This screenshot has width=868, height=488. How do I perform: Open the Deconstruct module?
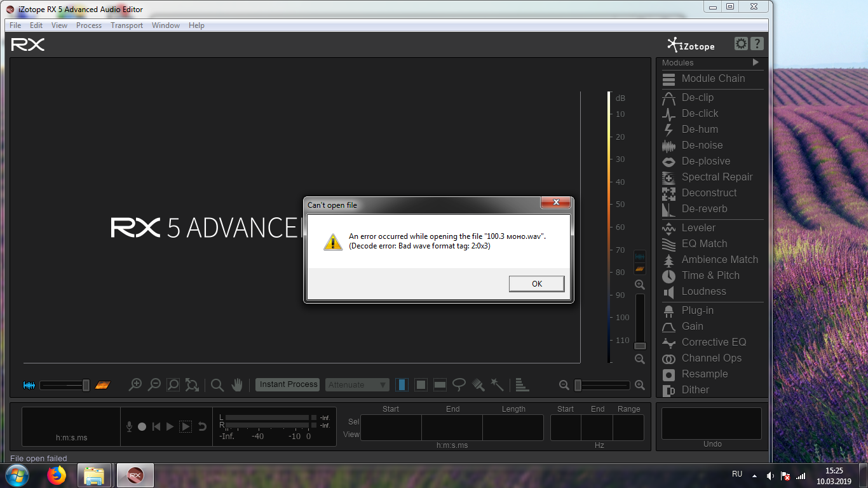[712, 193]
